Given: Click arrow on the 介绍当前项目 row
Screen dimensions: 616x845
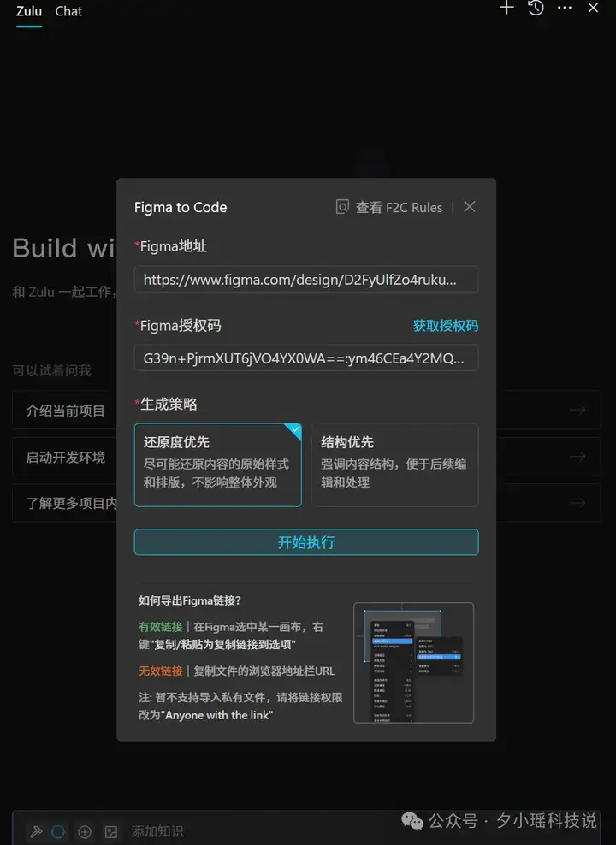Looking at the screenshot, I should [x=577, y=411].
